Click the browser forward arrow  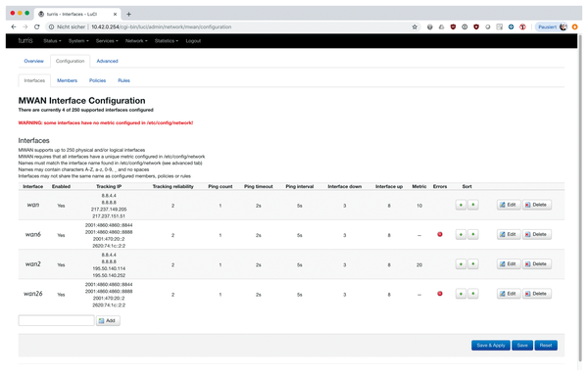coord(25,27)
